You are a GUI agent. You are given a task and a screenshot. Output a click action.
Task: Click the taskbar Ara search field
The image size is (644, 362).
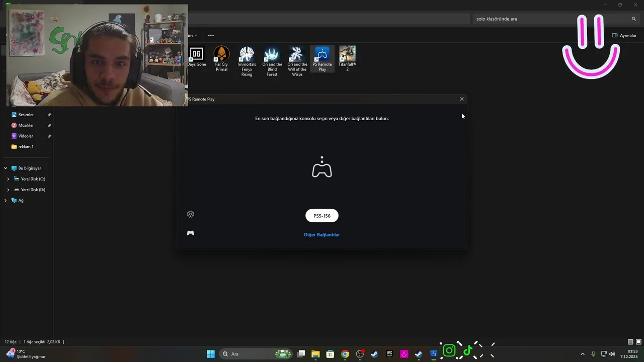[257, 354]
